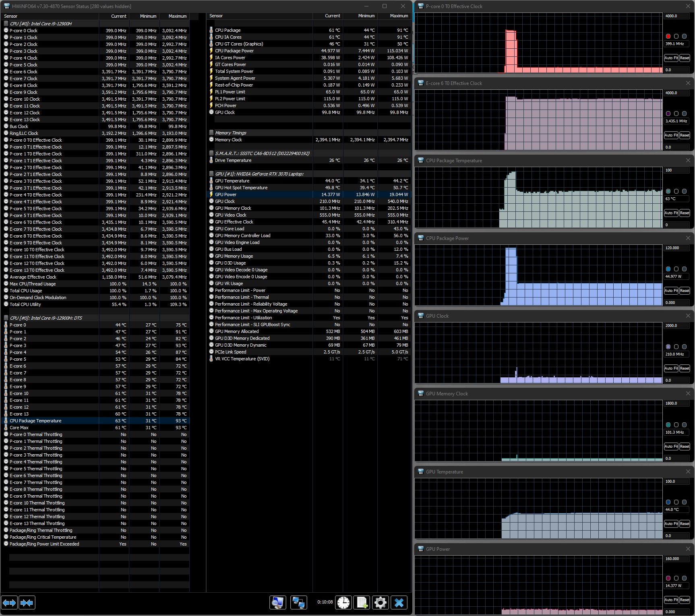Click the lightning icon beside CPU Package Power row
This screenshot has height=616, width=695.
click(211, 51)
